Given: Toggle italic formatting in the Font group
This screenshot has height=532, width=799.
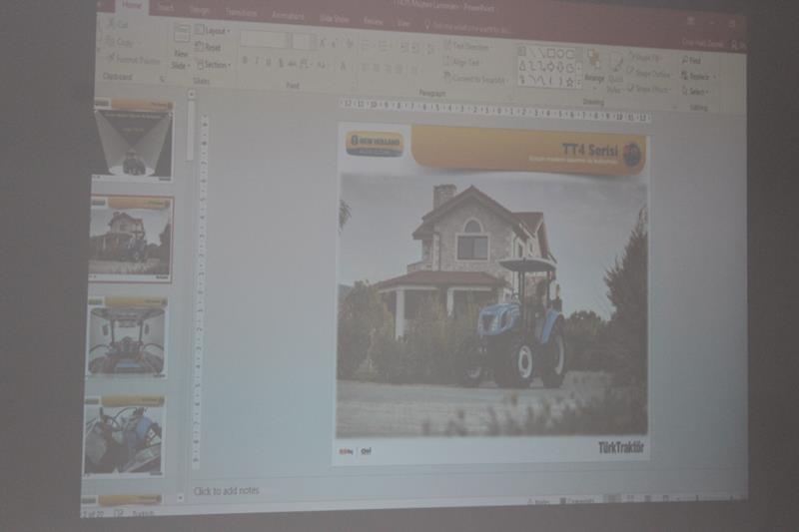Looking at the screenshot, I should click(256, 62).
